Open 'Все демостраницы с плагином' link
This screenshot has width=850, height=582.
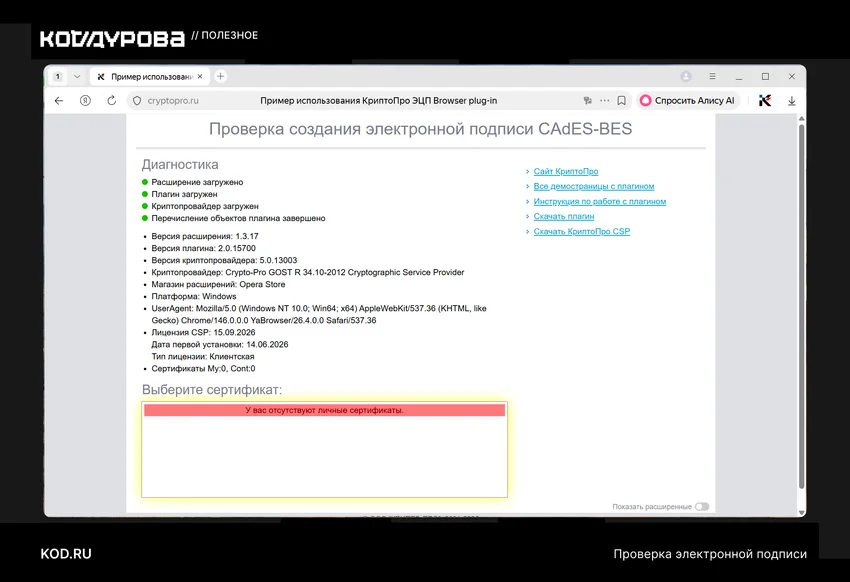[x=594, y=186]
